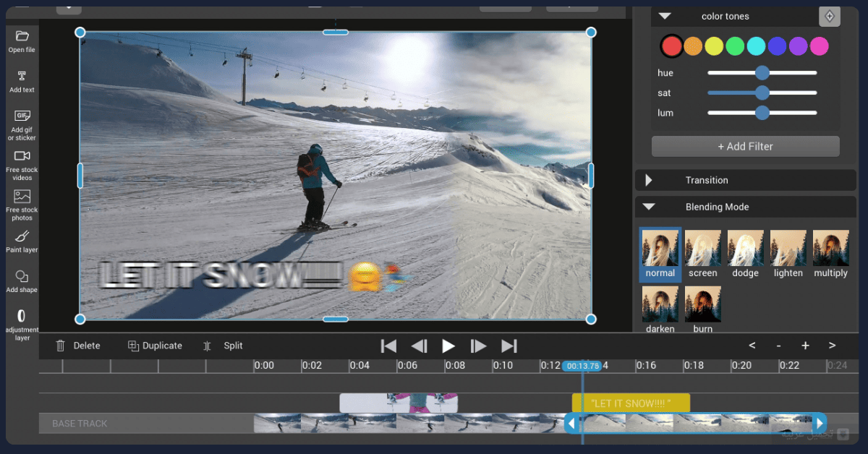
Task: Collapse the color tones section
Action: (x=665, y=16)
